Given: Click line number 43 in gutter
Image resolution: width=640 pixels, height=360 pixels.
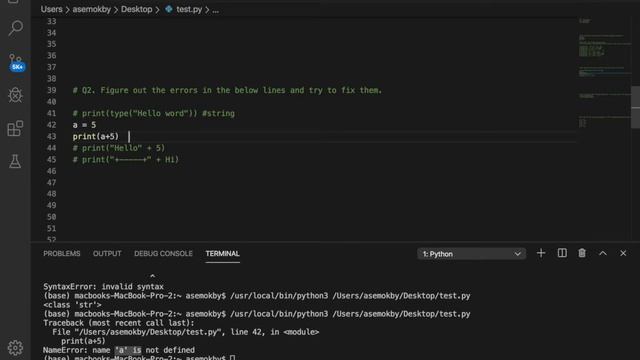Looking at the screenshot, I should [51, 136].
